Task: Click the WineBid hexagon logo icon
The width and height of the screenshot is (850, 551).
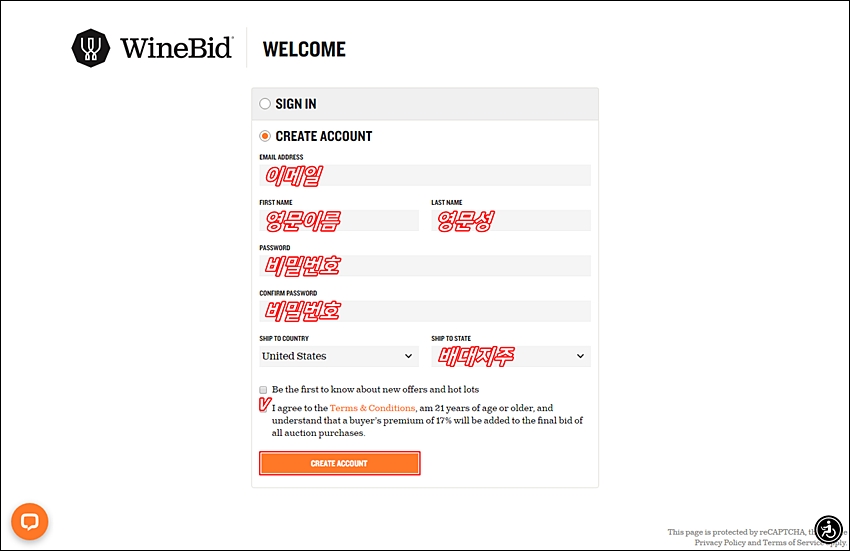Action: [91, 48]
